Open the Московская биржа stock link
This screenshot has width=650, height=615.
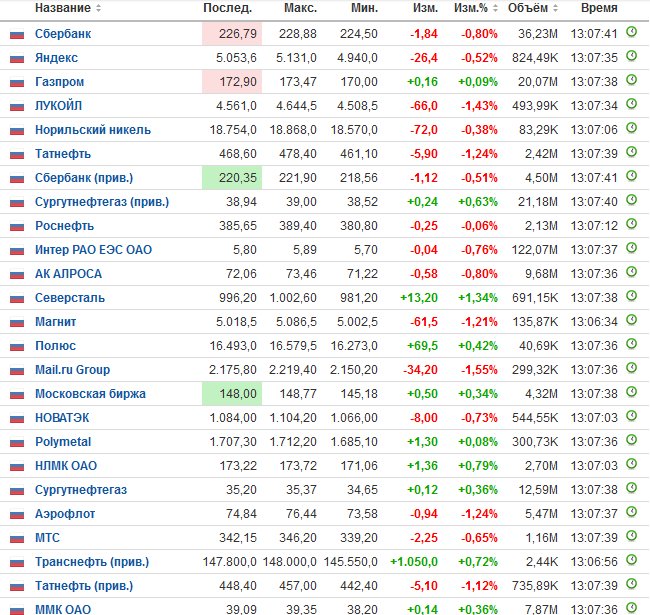pyautogui.click(x=90, y=394)
